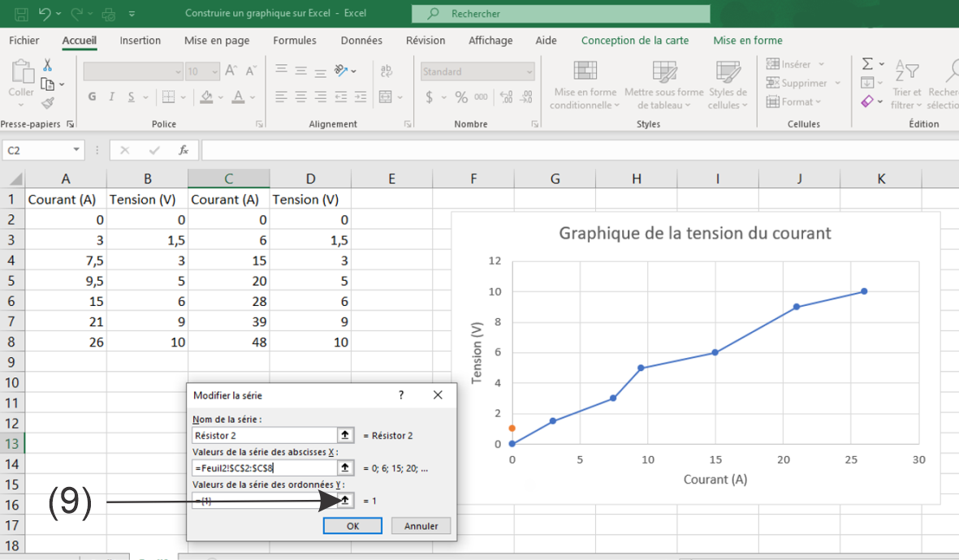Click the Format Painter brush icon

tap(48, 103)
